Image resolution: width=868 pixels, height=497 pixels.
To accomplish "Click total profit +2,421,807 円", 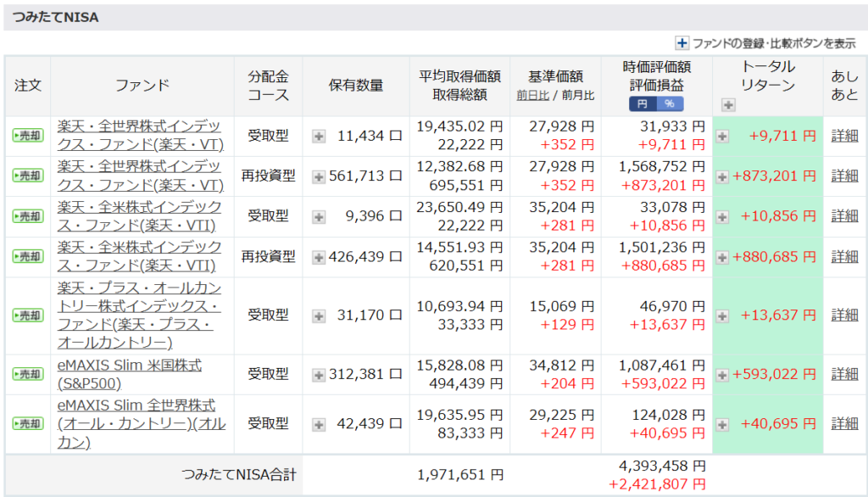I will click(x=657, y=484).
